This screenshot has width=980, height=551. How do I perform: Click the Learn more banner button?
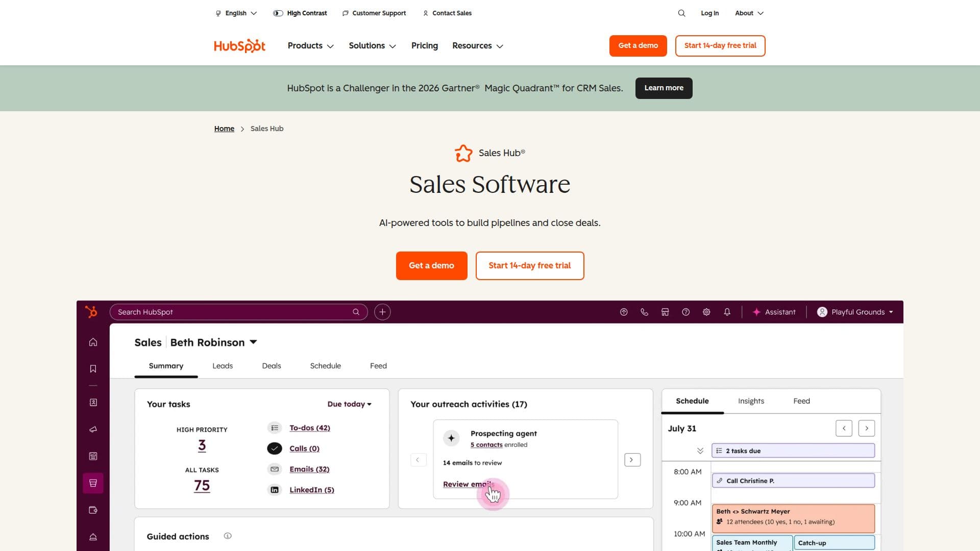click(x=664, y=88)
